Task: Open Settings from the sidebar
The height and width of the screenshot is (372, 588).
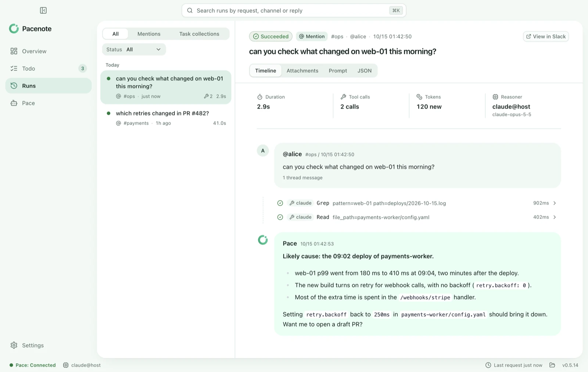Action: (x=49, y=345)
